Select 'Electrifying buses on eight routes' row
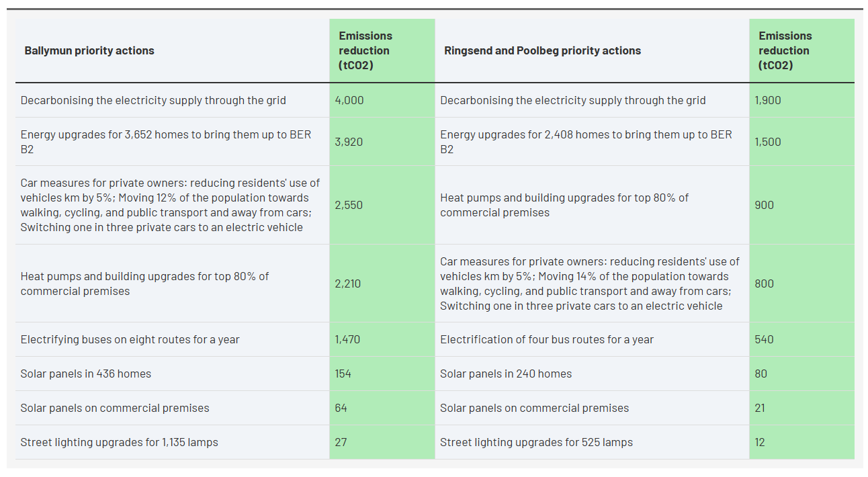 tap(130, 339)
